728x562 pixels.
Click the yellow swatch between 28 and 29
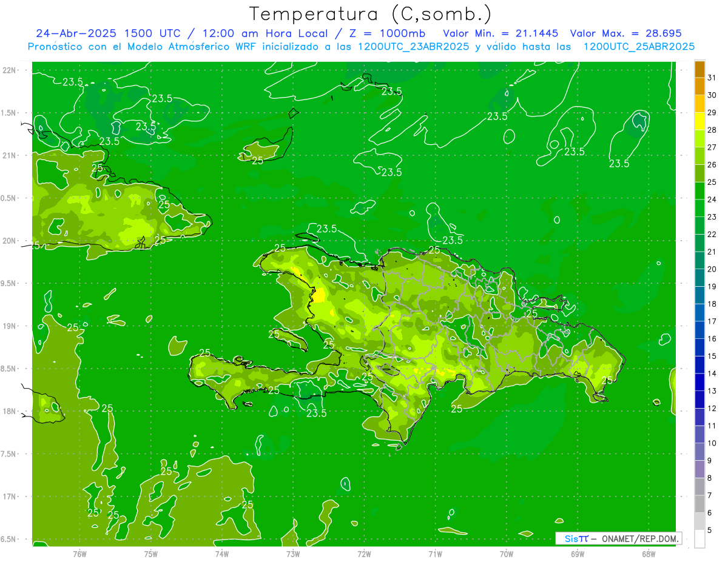699,121
